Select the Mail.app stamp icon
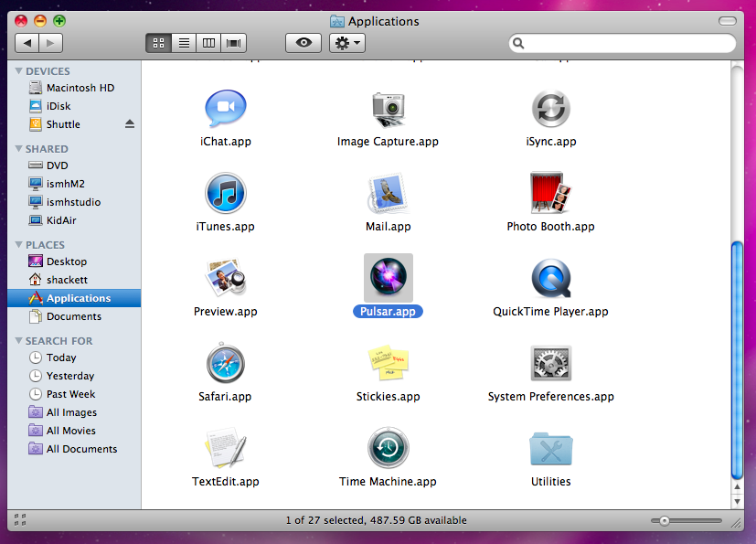Screen dimensions: 756x544 pyautogui.click(x=389, y=194)
